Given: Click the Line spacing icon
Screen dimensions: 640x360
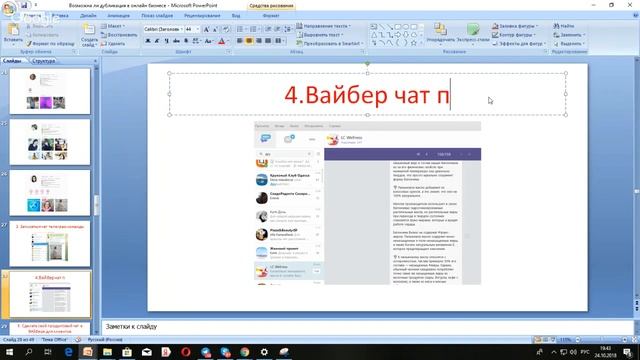Looking at the screenshot, I should 288,29.
